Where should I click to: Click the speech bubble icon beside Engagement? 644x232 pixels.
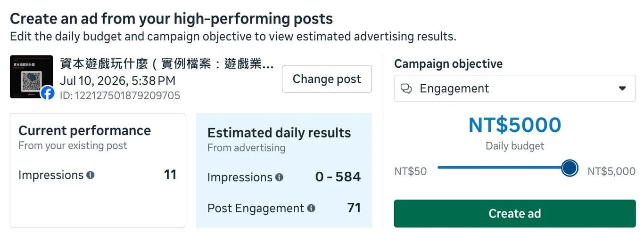[406, 88]
